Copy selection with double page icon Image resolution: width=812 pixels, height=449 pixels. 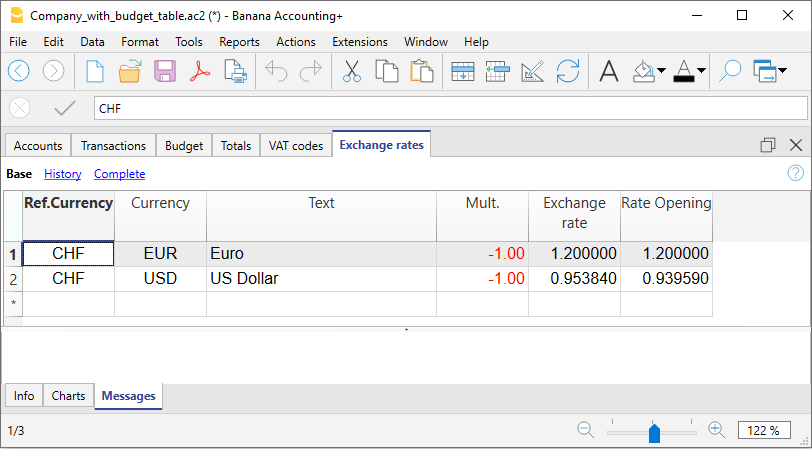click(x=386, y=71)
